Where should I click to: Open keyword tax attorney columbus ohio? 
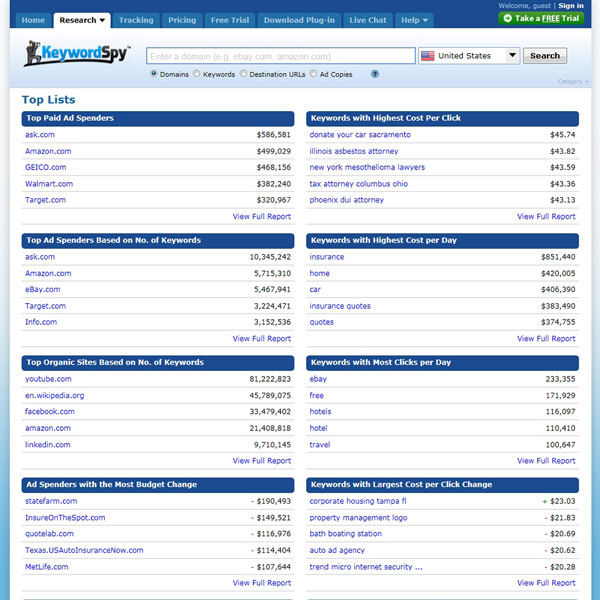coord(359,184)
